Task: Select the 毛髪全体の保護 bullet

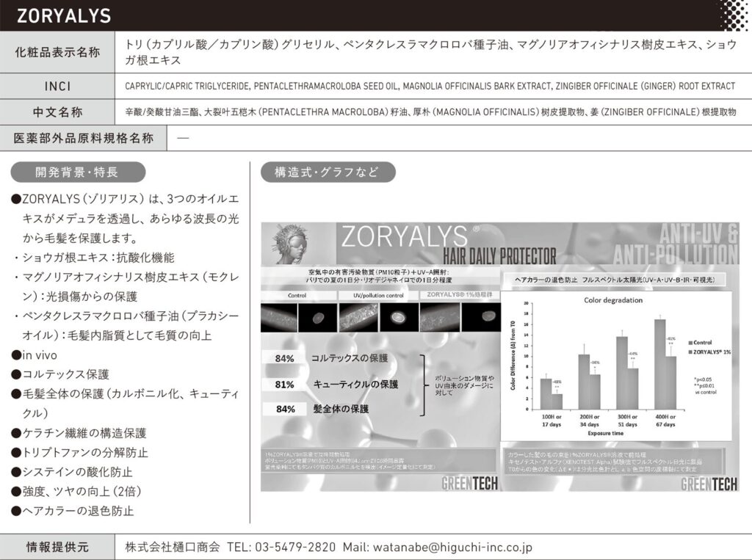Action: pyautogui.click(x=125, y=404)
